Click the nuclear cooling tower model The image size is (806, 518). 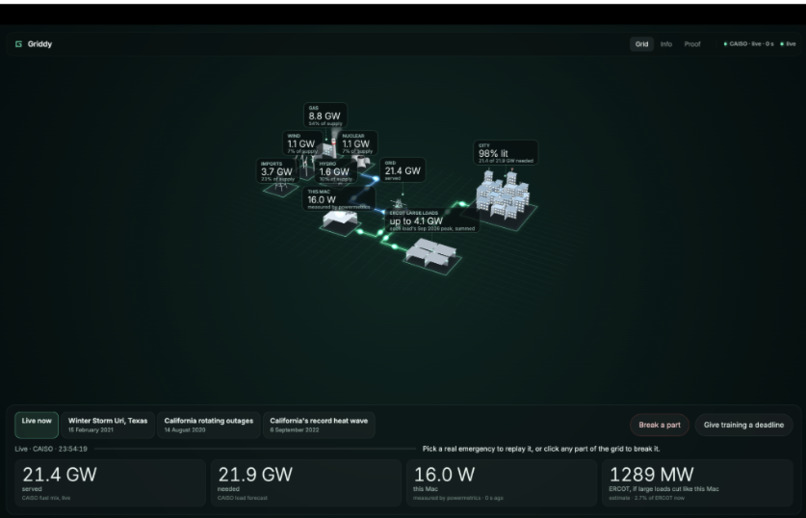(363, 162)
